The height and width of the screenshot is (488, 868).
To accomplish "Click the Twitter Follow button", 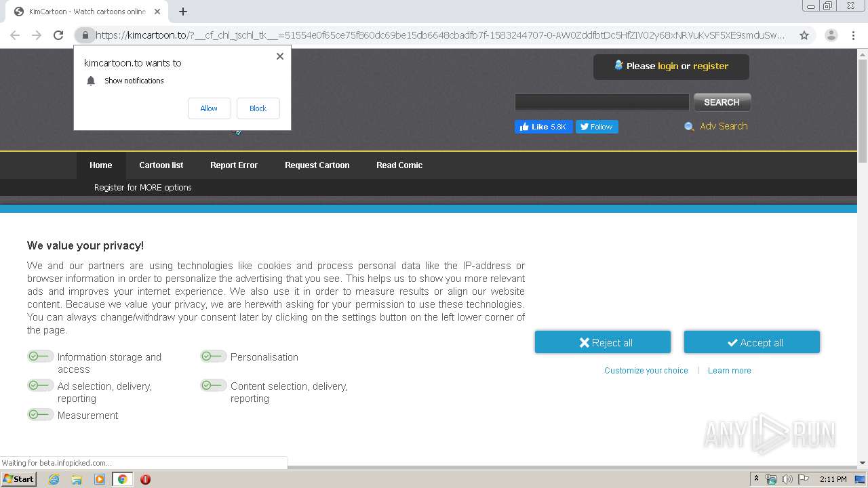I will (x=597, y=127).
